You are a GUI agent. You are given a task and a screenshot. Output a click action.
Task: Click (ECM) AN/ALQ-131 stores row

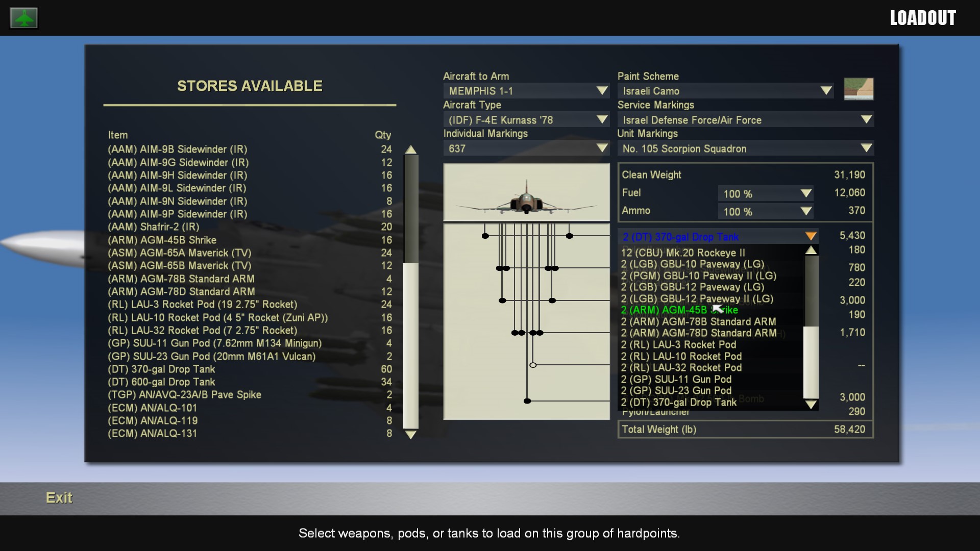pyautogui.click(x=250, y=434)
